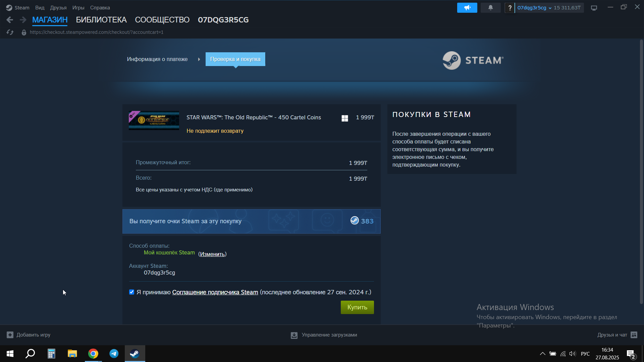This screenshot has width=644, height=362.
Task: Click the download icon by Управление загрузками
Action: coord(294,335)
